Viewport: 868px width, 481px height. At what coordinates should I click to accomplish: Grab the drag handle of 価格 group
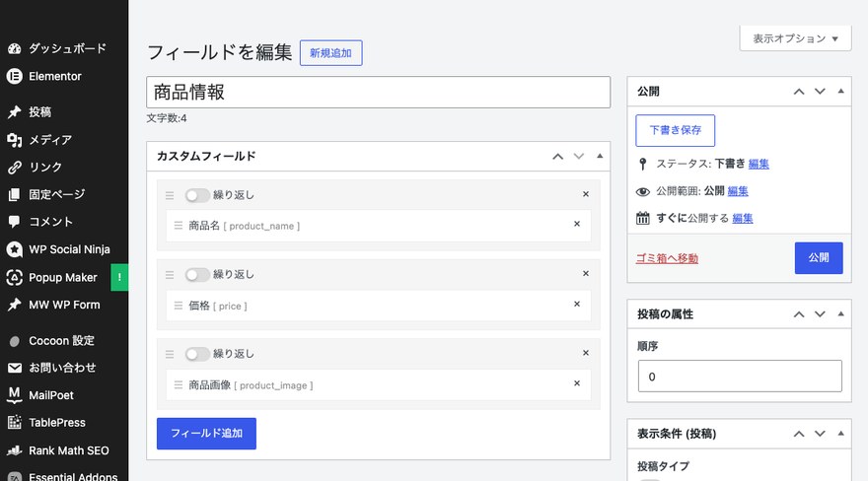[x=170, y=275]
